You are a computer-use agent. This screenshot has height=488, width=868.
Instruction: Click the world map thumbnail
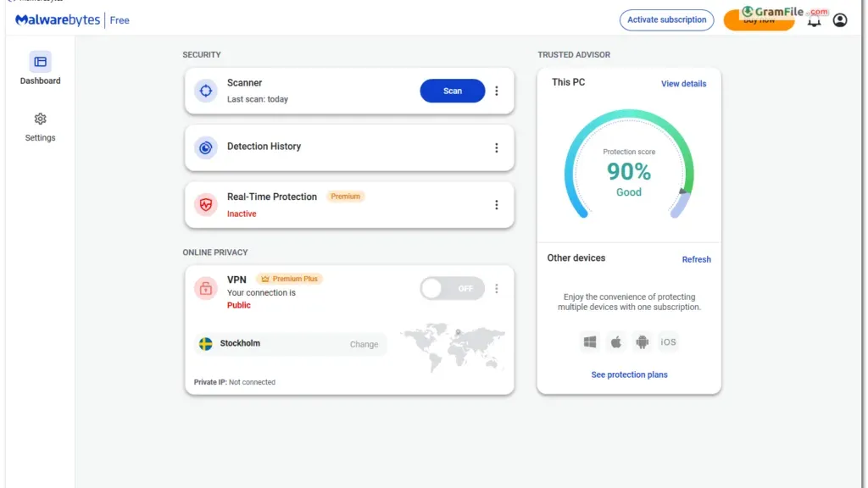click(x=453, y=347)
